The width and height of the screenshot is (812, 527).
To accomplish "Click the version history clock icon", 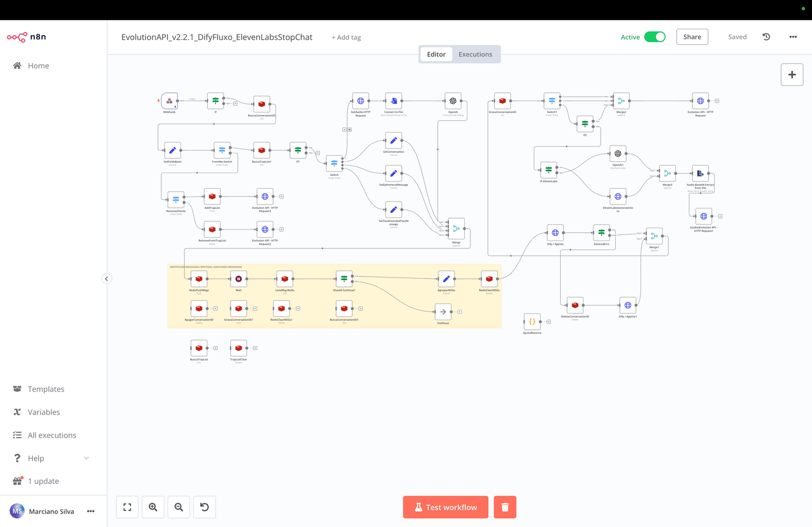I will [766, 37].
